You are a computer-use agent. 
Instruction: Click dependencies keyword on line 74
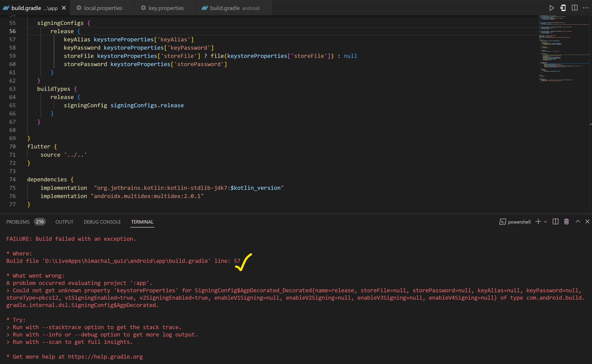(47, 179)
